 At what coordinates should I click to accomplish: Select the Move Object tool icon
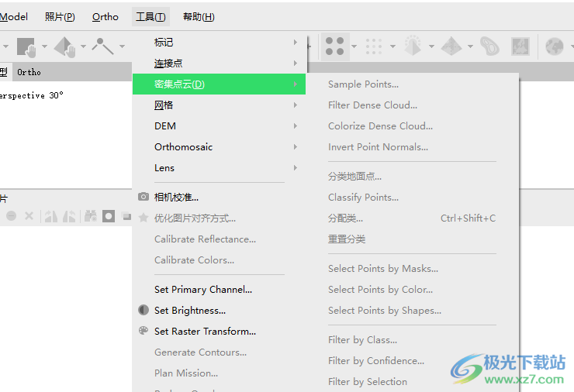[65, 46]
